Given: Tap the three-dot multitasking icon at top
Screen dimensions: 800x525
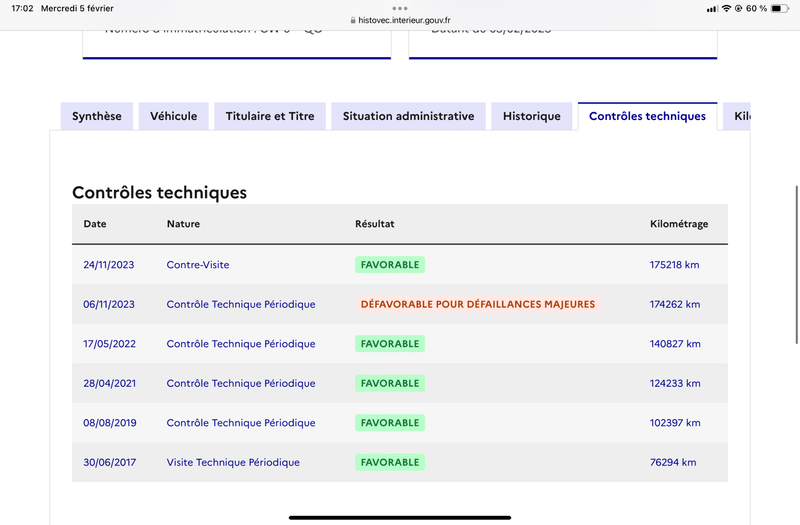Looking at the screenshot, I should click(400, 8).
